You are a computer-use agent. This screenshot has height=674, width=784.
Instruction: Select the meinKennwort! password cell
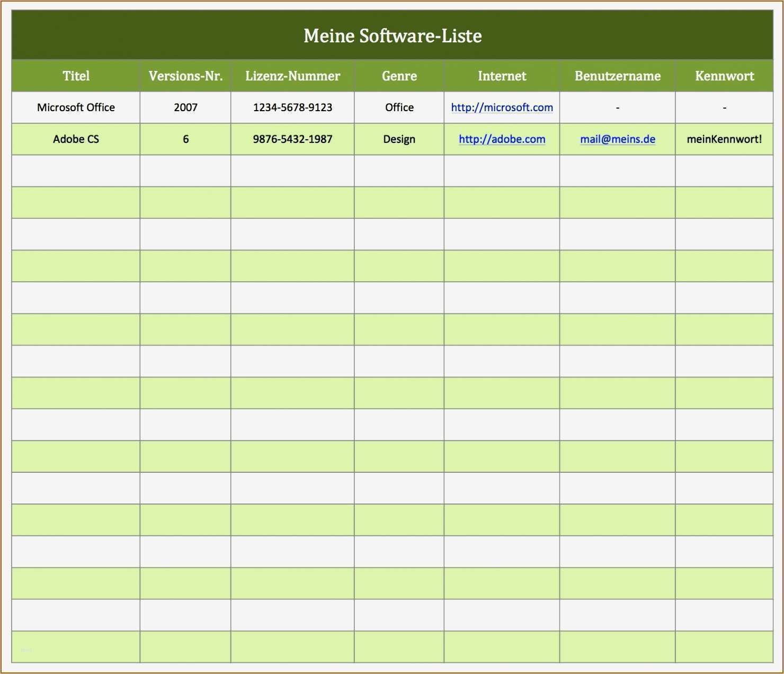pyautogui.click(x=724, y=139)
